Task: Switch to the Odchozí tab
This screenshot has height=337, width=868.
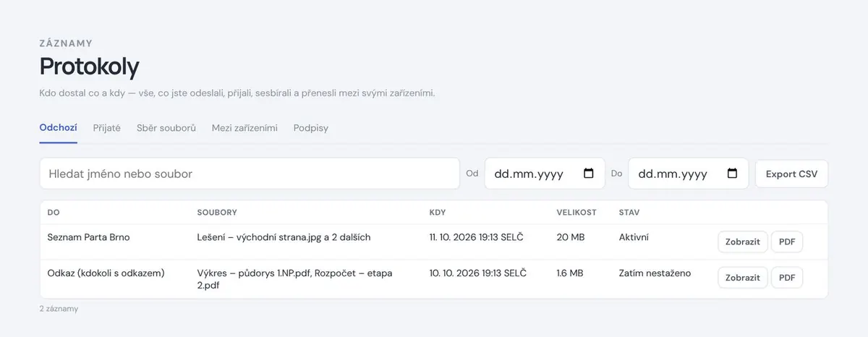Action: [59, 128]
